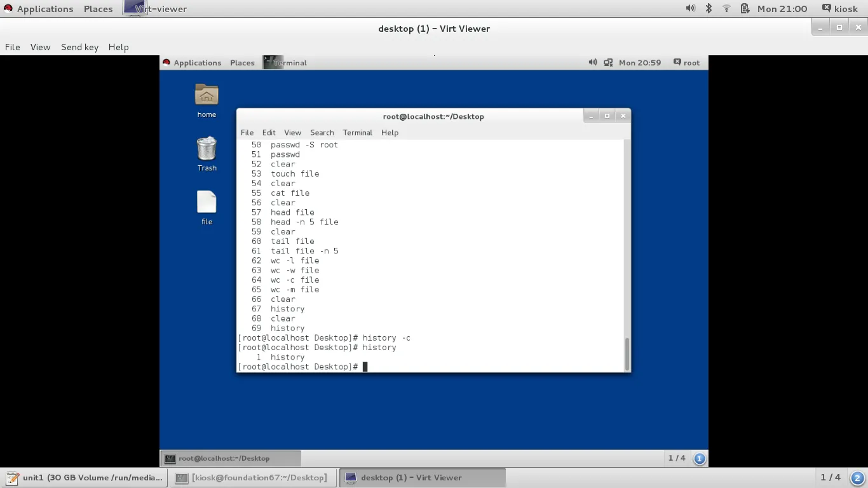Click history line 'touch file'

[x=295, y=173]
